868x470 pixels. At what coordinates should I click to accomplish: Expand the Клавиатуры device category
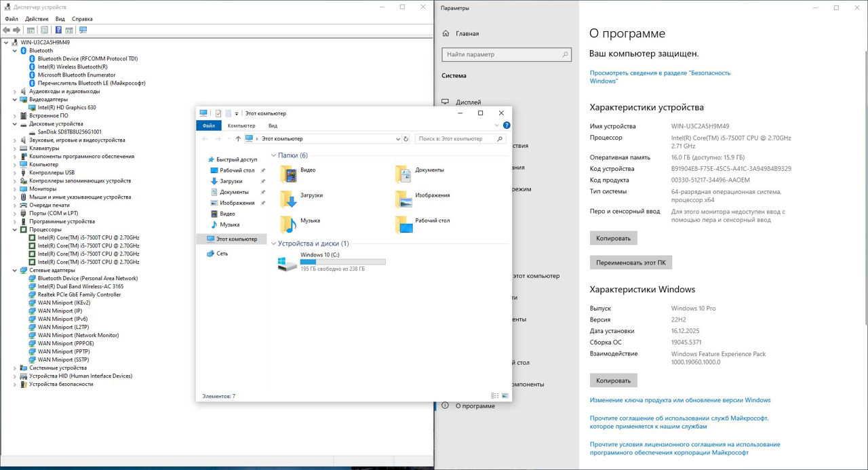pyautogui.click(x=15, y=148)
